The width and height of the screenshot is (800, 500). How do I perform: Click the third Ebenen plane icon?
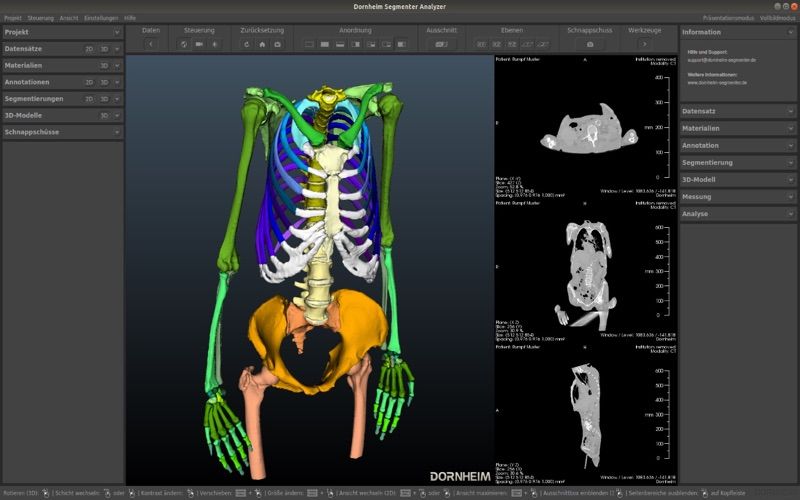512,44
